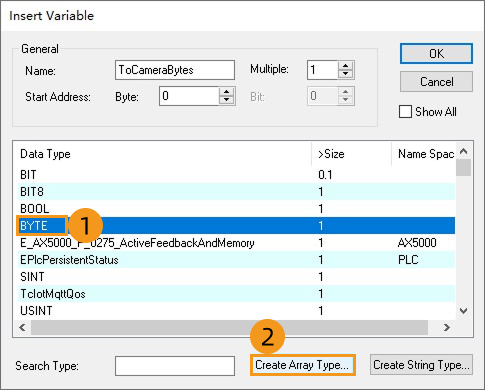Click the 0.1 size value for BIT
Image resolution: width=485 pixels, height=390 pixels.
pos(325,174)
